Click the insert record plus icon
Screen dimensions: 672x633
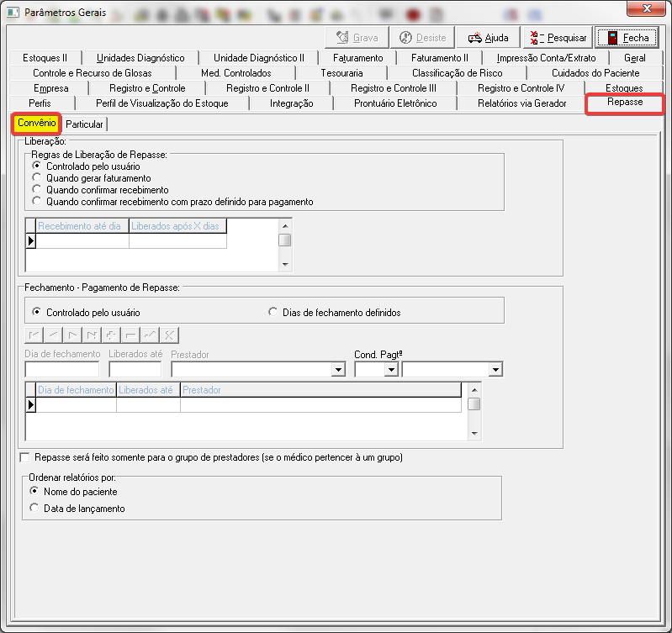[111, 335]
